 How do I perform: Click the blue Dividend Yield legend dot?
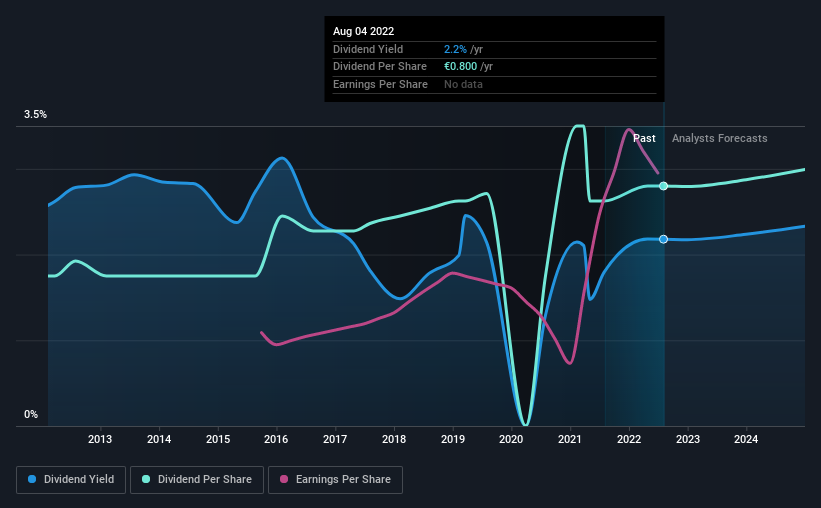32,479
